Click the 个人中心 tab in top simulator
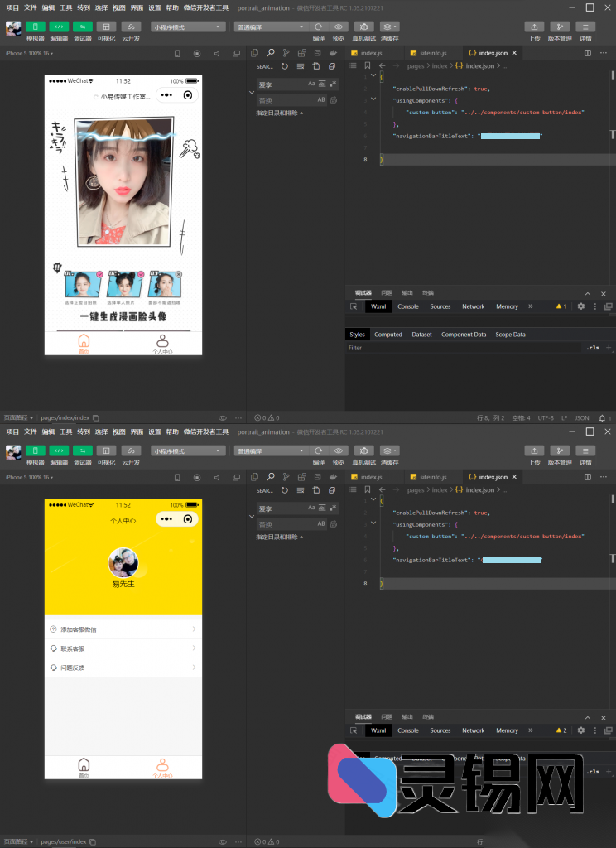The image size is (616, 848). coord(162,343)
